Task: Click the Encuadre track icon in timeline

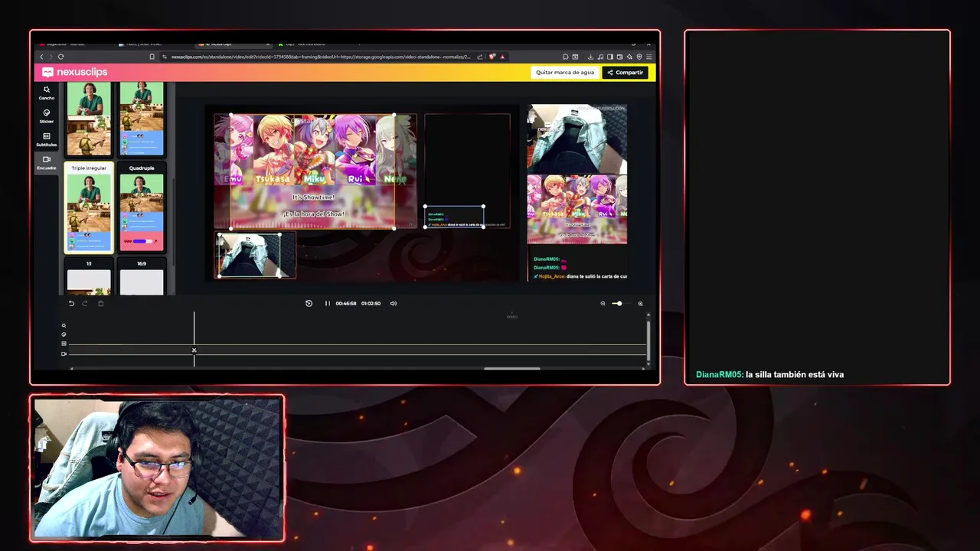Action: point(64,354)
